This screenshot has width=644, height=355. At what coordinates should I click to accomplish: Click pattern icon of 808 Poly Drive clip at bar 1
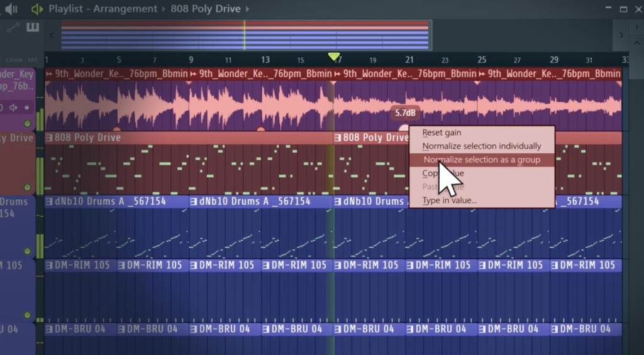coord(49,138)
